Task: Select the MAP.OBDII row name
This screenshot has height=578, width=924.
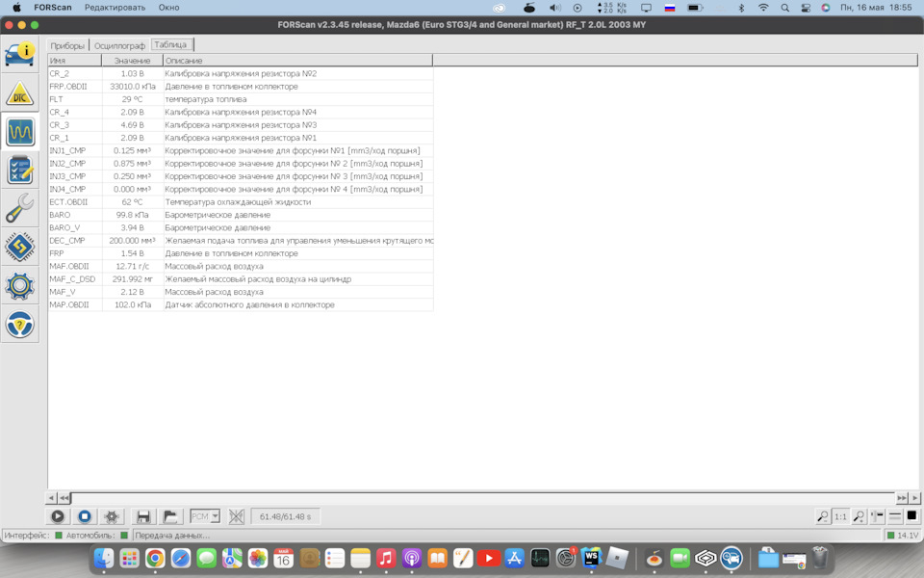Action: (x=69, y=305)
